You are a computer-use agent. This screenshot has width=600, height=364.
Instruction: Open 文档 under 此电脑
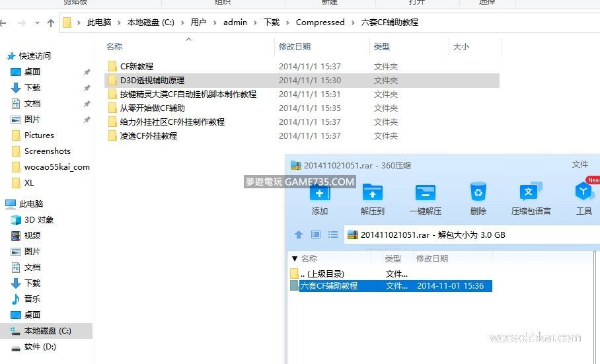(x=32, y=268)
